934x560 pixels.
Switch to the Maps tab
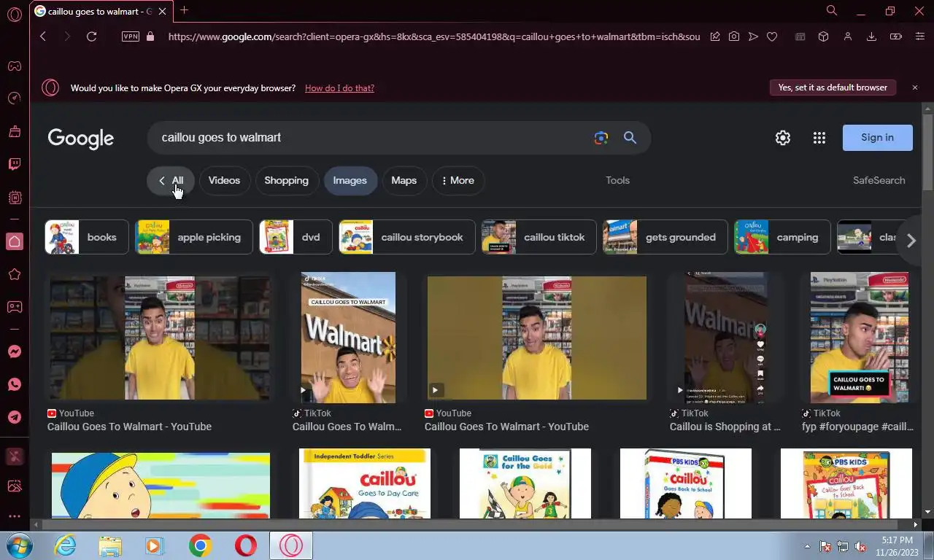404,181
